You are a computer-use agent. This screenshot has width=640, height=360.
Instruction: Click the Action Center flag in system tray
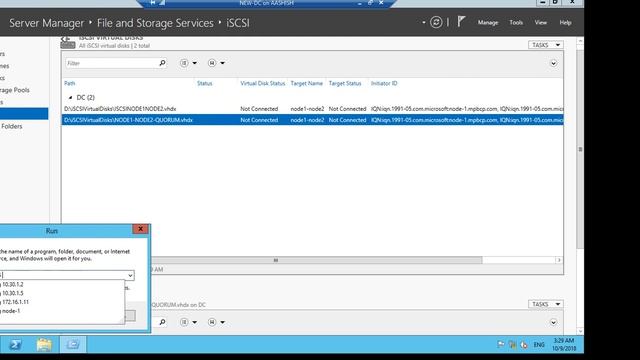(501, 345)
